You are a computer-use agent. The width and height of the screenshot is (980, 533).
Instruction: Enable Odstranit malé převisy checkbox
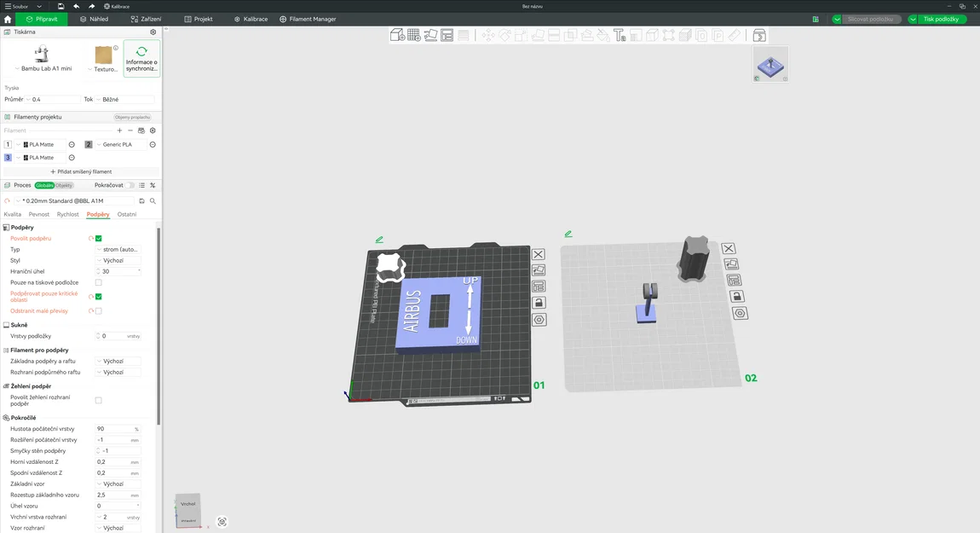(99, 311)
